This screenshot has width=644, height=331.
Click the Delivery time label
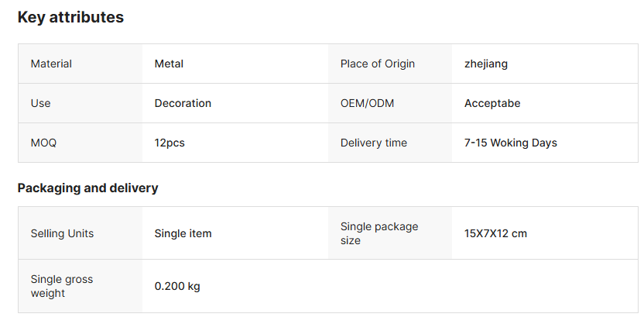click(373, 143)
